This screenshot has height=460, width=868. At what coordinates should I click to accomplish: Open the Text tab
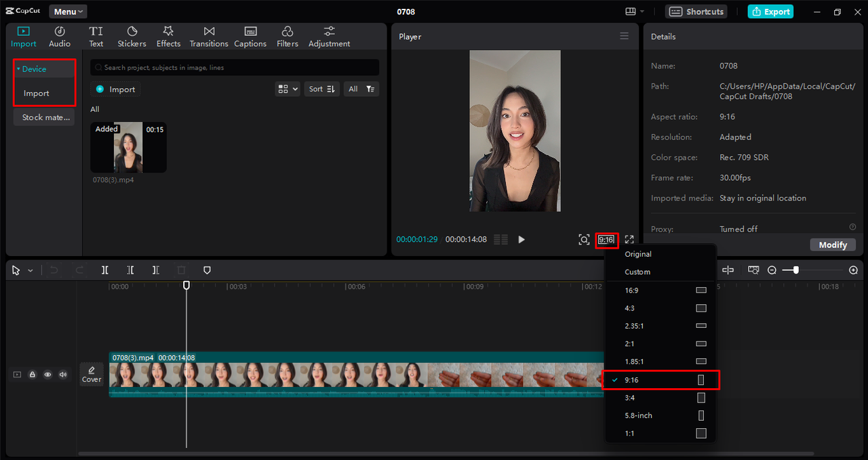[x=96, y=37]
